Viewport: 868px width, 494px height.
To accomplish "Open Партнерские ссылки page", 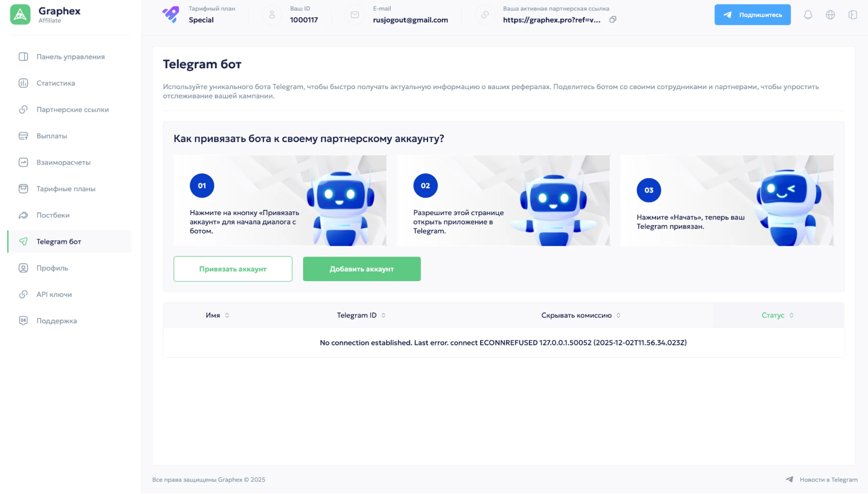I will (69, 110).
